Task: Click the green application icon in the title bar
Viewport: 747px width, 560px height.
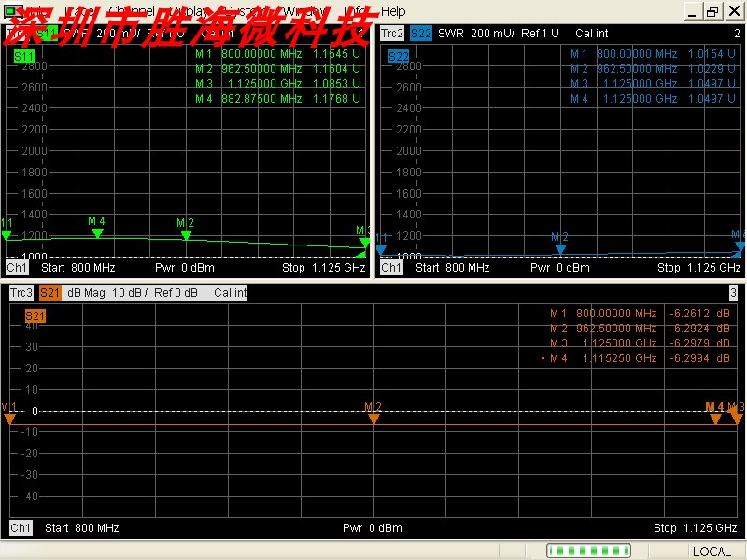Action: (11, 10)
